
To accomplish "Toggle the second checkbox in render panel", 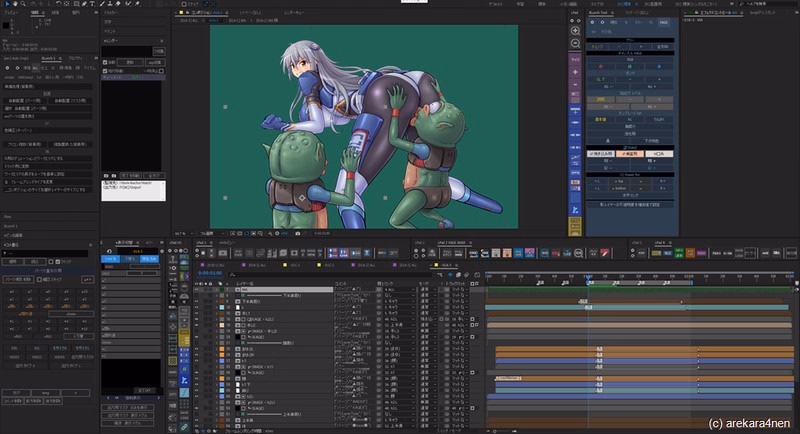I will (106, 71).
